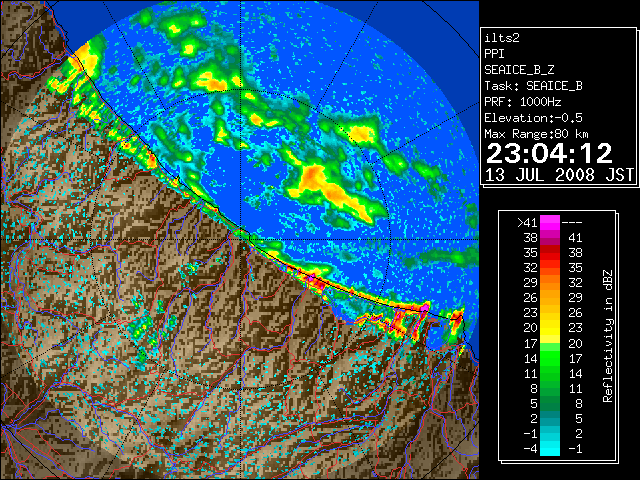Click the 23:04:12 timestamp
640x480 pixels.
(x=549, y=153)
